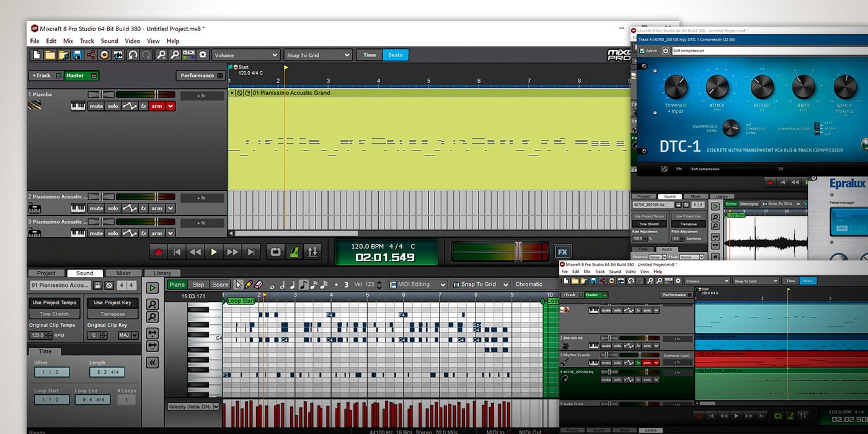Viewport: 868px width, 434px height.
Task: Open the Volume automation dropdown
Action: (x=246, y=55)
